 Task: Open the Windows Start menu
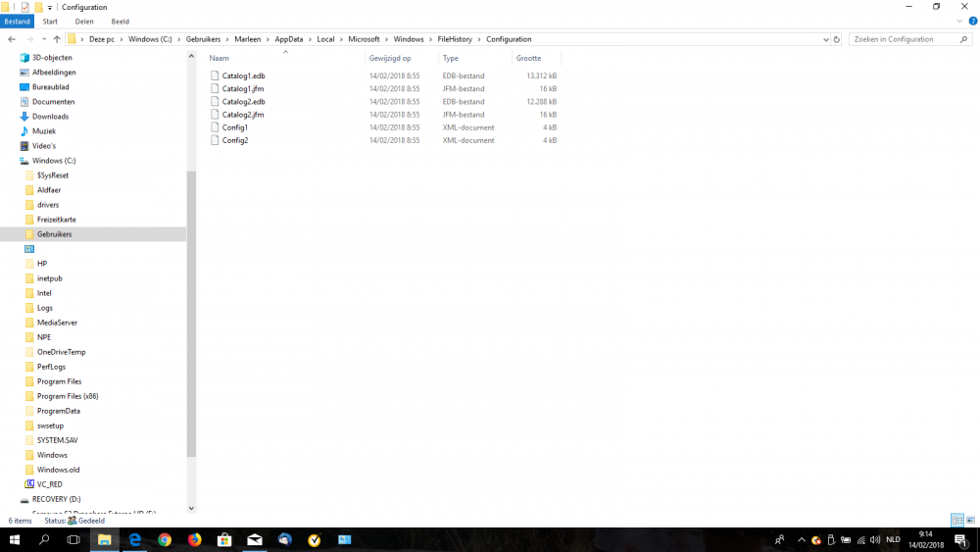pyautogui.click(x=15, y=539)
